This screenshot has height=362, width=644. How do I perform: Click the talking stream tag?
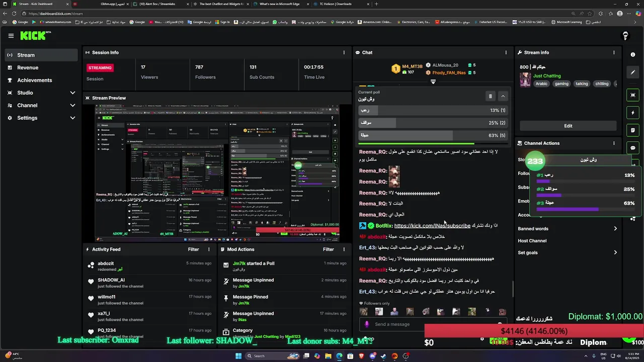point(582,84)
